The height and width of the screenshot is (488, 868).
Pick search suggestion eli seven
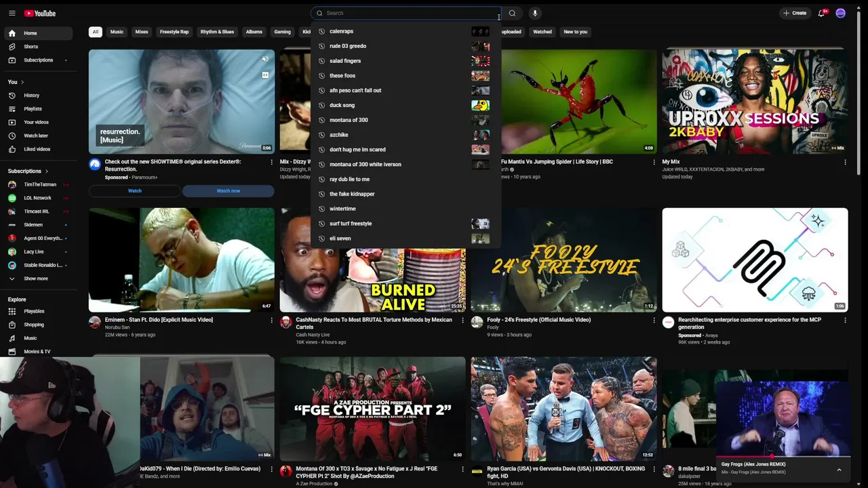[405, 239]
